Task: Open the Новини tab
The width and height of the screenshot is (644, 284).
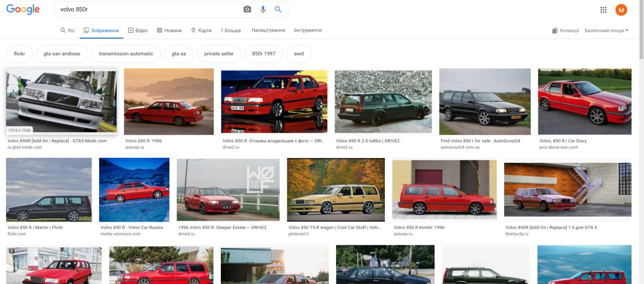Action: 169,31
